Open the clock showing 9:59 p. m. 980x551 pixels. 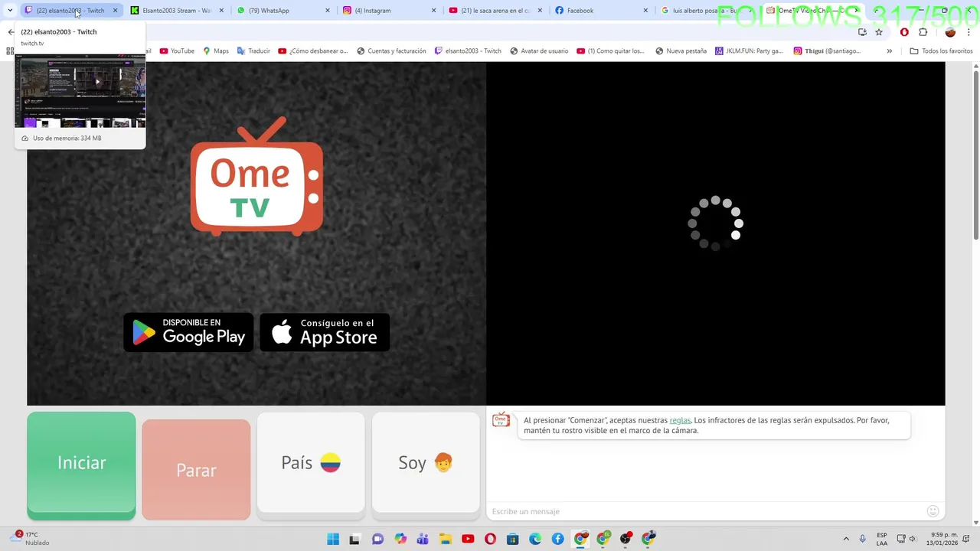point(944,539)
